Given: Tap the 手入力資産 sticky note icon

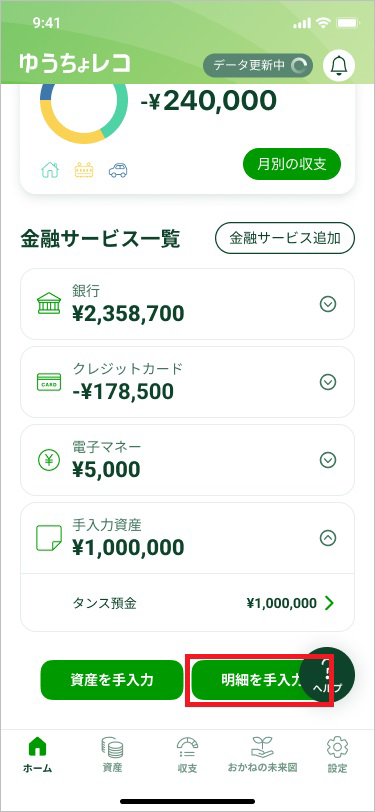Looking at the screenshot, I should 49,538.
